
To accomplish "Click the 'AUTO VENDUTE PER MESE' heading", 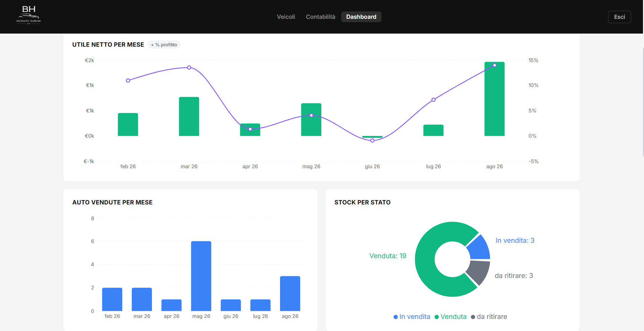I will (x=112, y=202).
